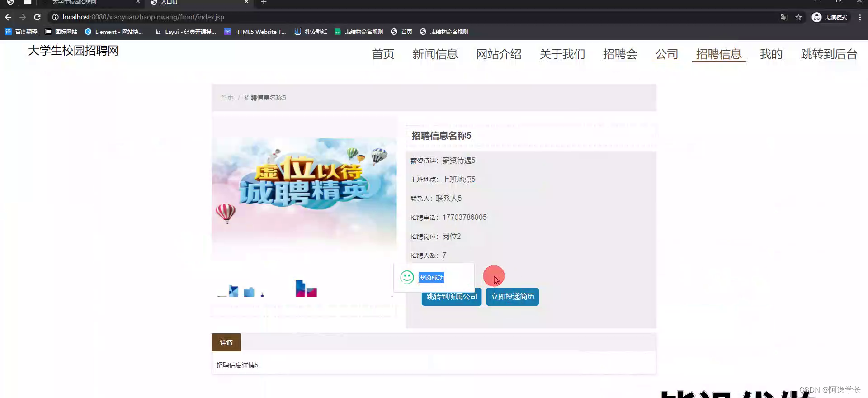868x398 pixels.
Task: Open HTML5 Website bookmark
Action: click(255, 32)
